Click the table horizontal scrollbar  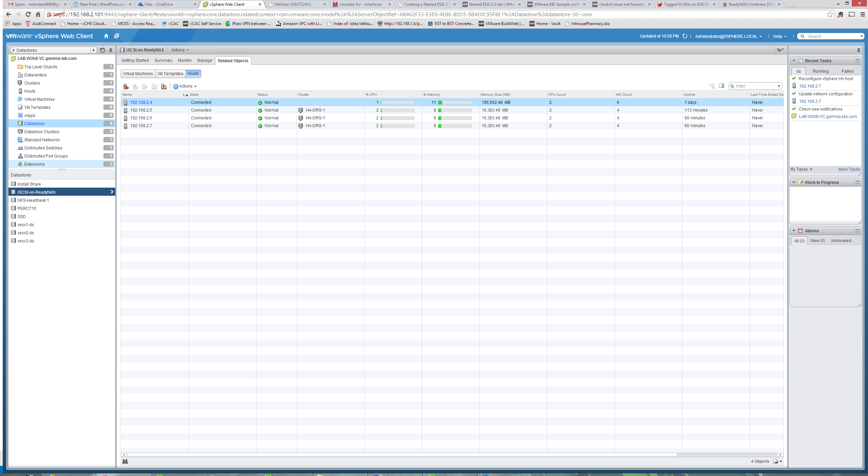coord(402,455)
